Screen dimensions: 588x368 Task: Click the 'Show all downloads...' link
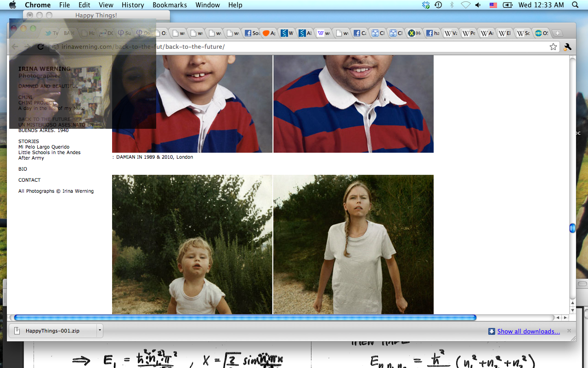(528, 331)
